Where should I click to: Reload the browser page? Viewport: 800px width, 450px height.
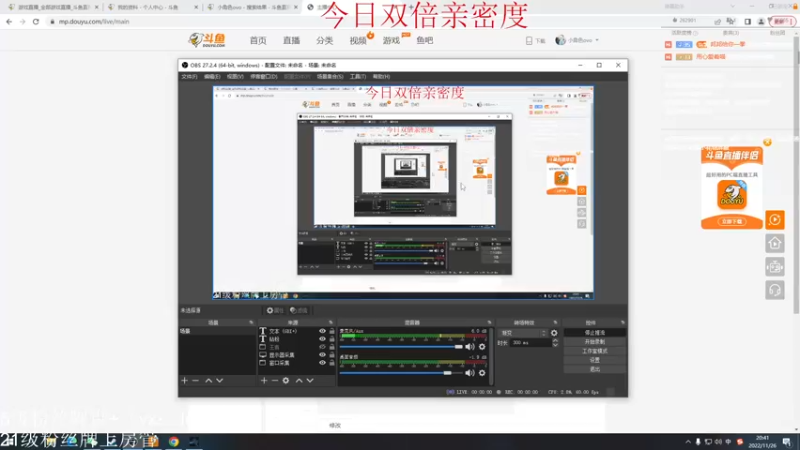pos(36,21)
